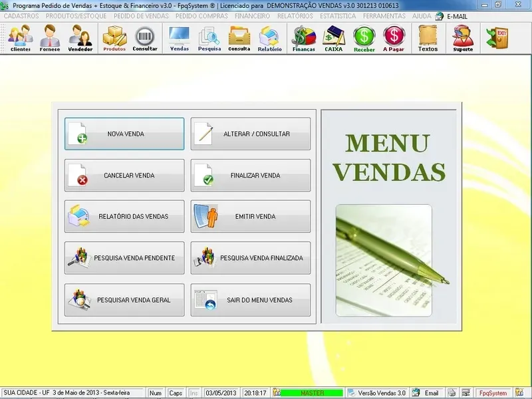Click the green Receber dollar icon
The height and width of the screenshot is (399, 532).
click(x=364, y=38)
